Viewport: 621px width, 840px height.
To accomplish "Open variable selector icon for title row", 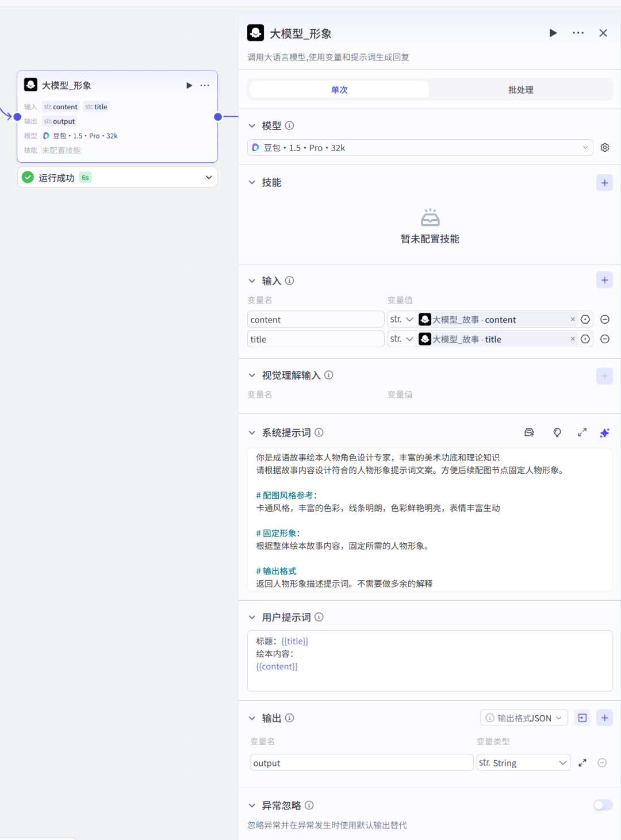I will [585, 339].
